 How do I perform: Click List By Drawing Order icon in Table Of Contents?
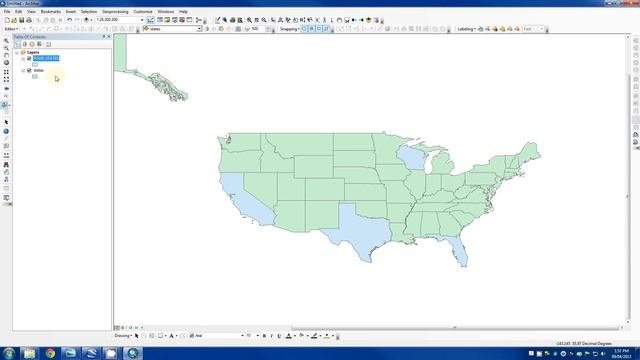(18, 44)
